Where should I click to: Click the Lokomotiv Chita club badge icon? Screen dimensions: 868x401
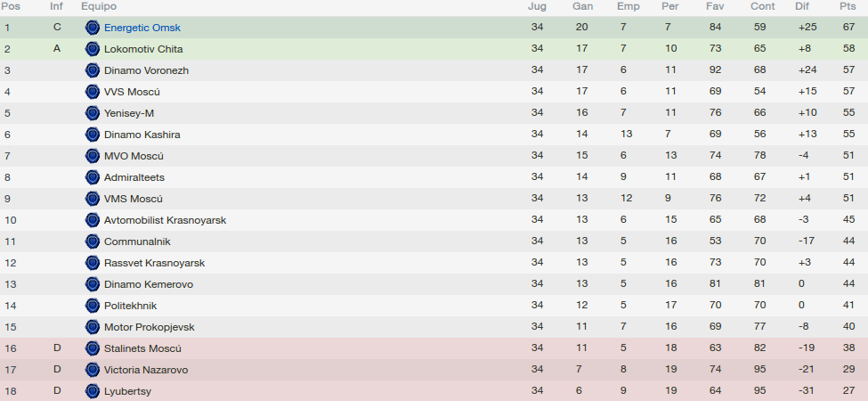pyautogui.click(x=93, y=49)
